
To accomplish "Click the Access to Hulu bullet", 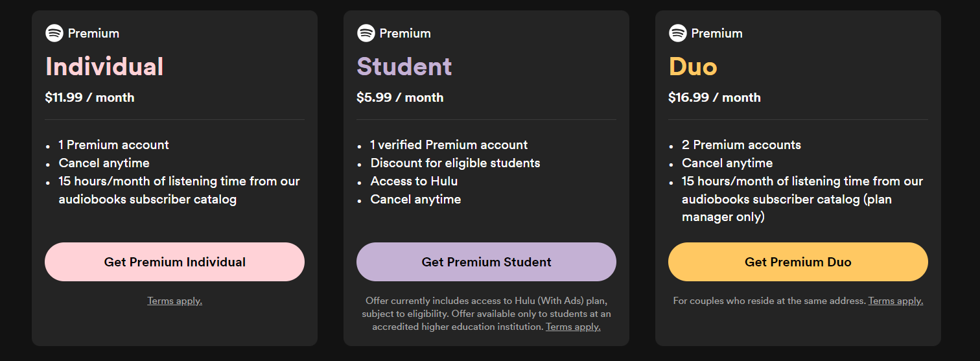I will point(414,181).
